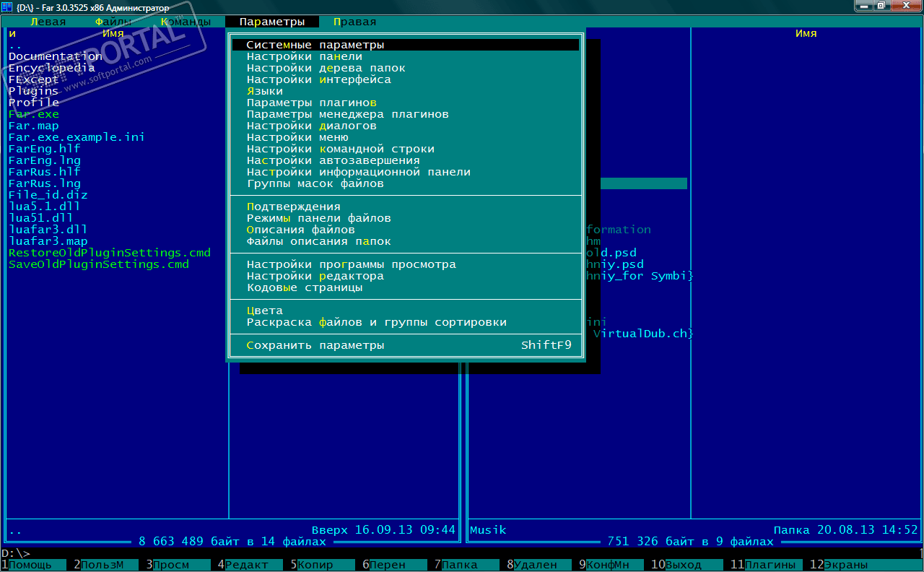Select the Documentation folder
Screen dimensions: 924x572
click(x=56, y=56)
